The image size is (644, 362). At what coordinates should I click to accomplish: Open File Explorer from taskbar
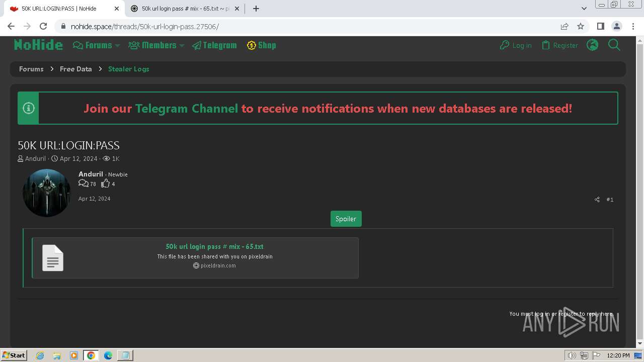[57, 355]
